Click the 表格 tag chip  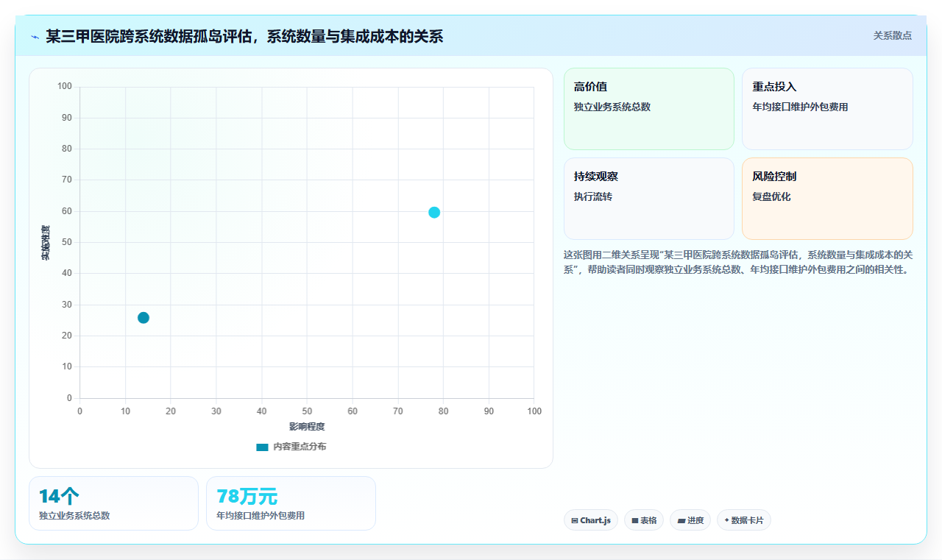click(x=644, y=520)
